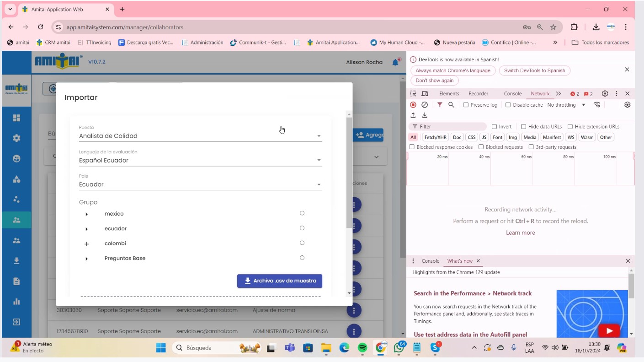Screen dimensions: 644x362
Task: Toggle the device toolbar icon
Action: [425, 93]
